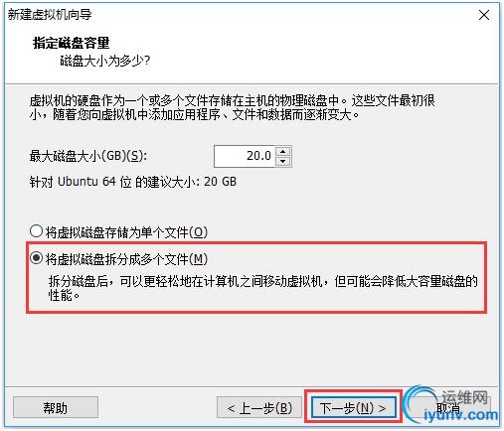The width and height of the screenshot is (504, 431).
Task: Cancel the wizard with the 取消 button
Action: pos(448,407)
